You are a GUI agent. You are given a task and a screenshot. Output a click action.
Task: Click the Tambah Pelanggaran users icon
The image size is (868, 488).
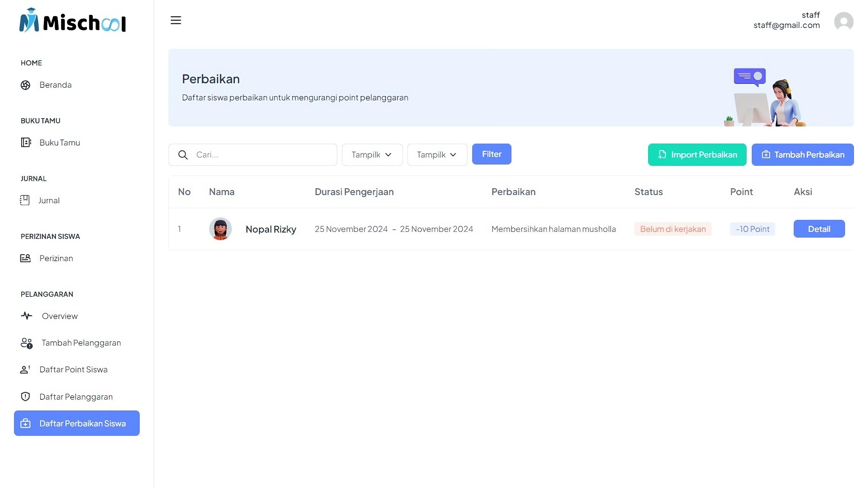26,343
